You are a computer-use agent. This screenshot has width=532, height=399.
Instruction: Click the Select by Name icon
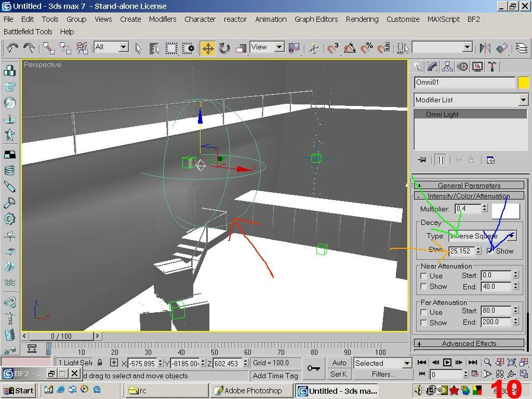pos(154,48)
